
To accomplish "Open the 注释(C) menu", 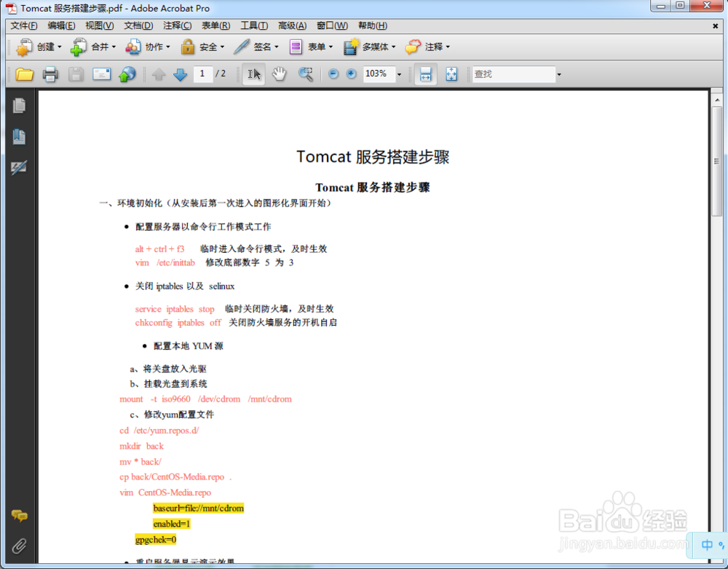I will click(x=177, y=25).
